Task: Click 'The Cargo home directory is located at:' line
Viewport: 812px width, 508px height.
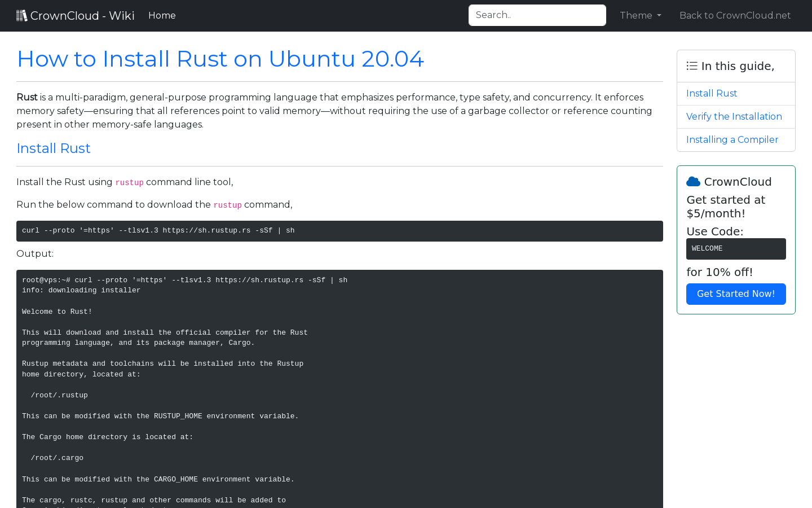Action: pyautogui.click(x=108, y=437)
